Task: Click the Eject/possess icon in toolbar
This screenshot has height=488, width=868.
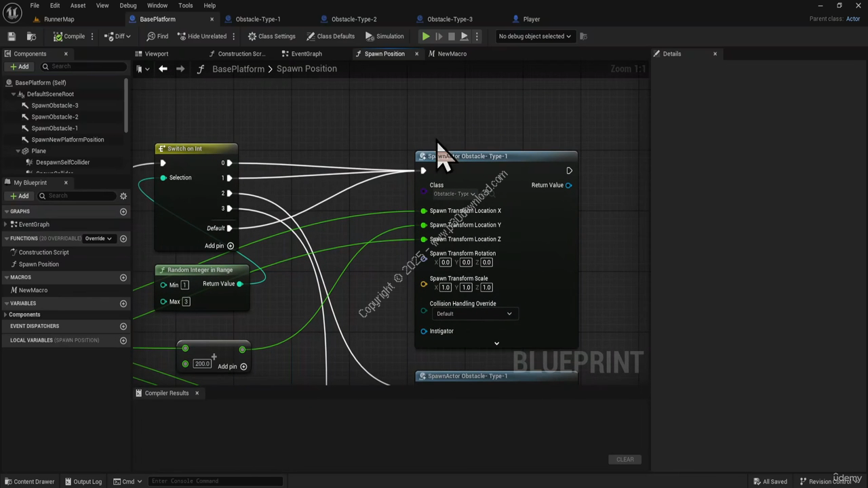Action: pyautogui.click(x=464, y=36)
